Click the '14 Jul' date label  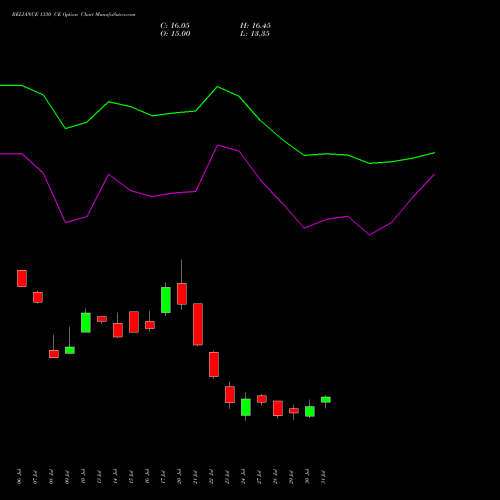115,476
